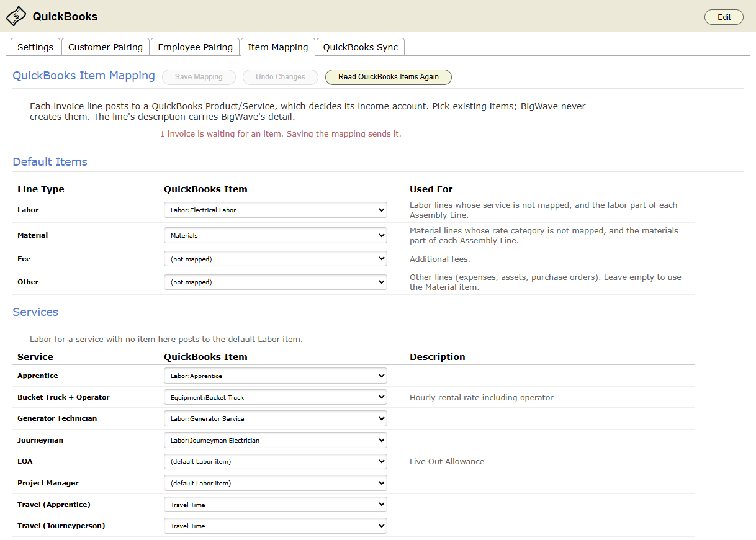Click the 'Service' column header
This screenshot has height=540, width=756.
[x=35, y=357]
